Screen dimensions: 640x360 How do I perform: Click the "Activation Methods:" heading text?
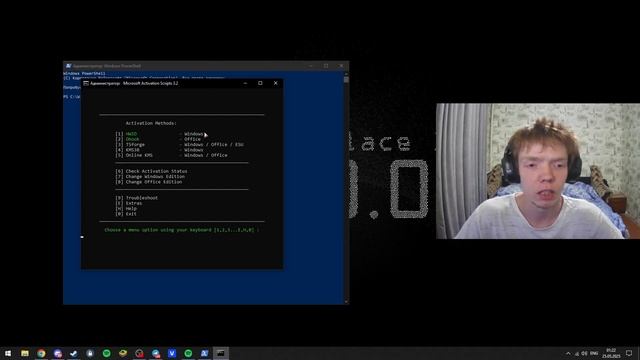(x=151, y=123)
